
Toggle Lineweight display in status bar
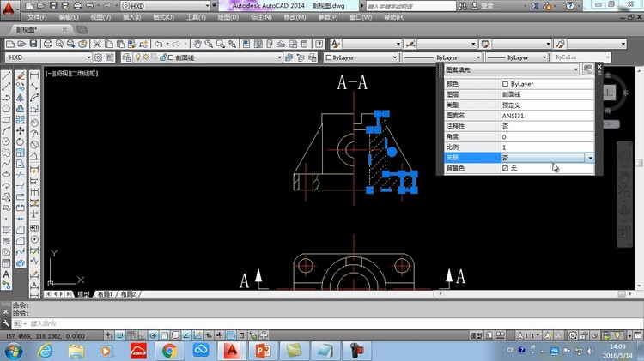click(219, 335)
